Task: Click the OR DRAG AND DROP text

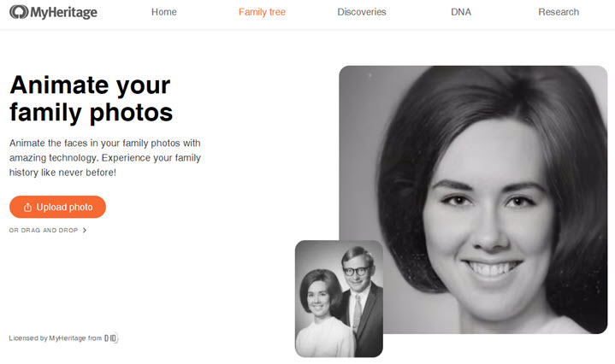Action: pyautogui.click(x=43, y=230)
